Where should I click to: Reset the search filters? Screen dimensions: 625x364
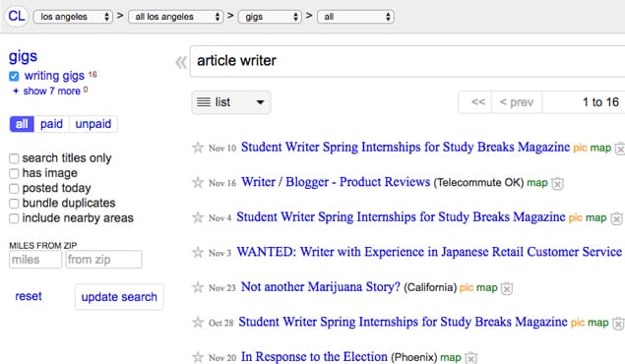(29, 296)
